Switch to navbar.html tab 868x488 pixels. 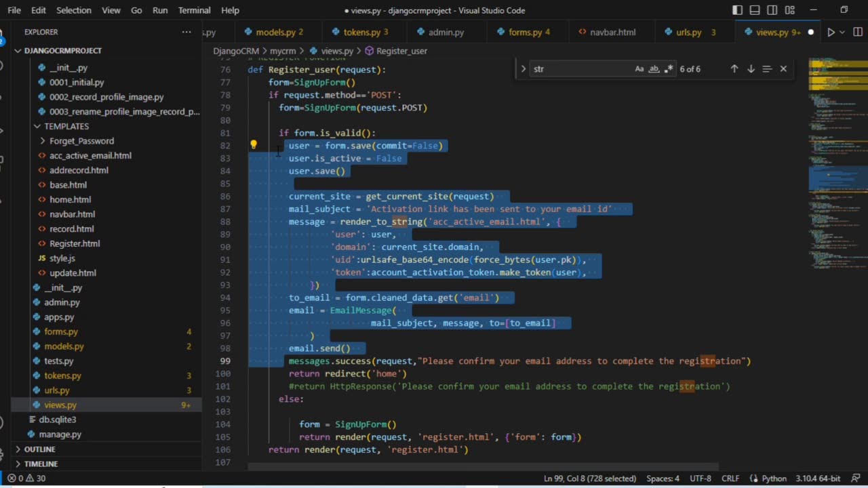[612, 32]
